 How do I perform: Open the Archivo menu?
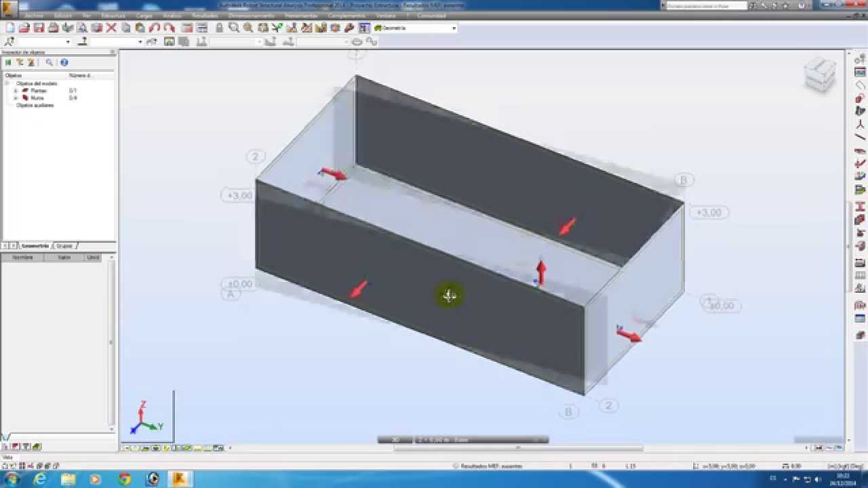point(35,16)
